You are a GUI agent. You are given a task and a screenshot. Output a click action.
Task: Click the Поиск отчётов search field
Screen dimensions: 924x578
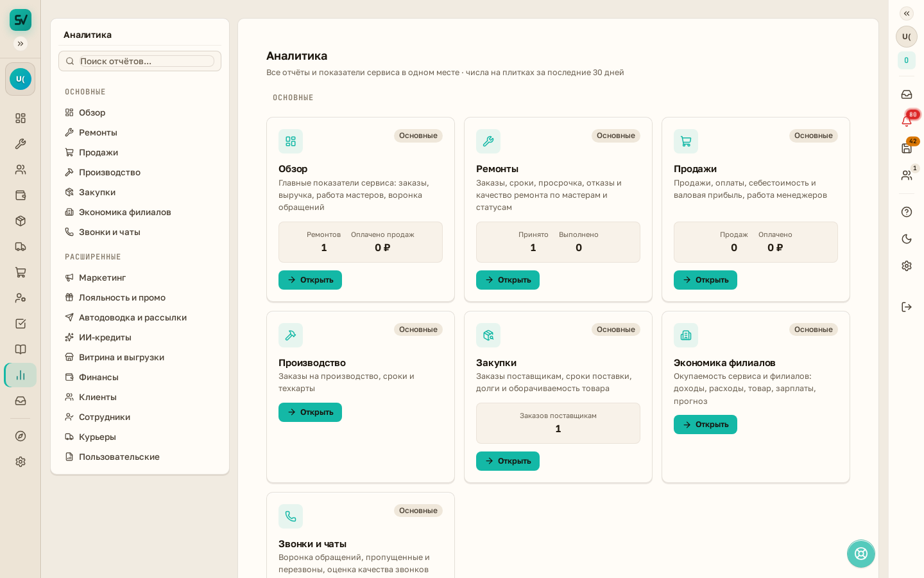(146, 61)
